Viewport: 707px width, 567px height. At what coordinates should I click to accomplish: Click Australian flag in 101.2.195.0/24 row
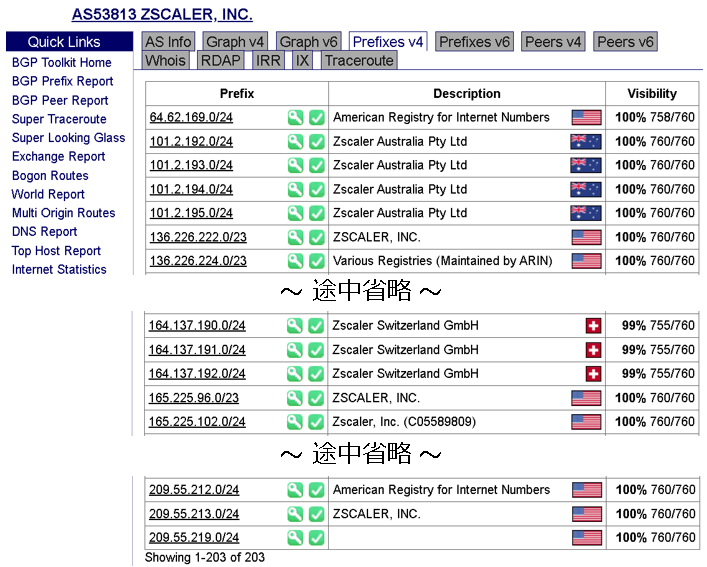pyautogui.click(x=586, y=213)
